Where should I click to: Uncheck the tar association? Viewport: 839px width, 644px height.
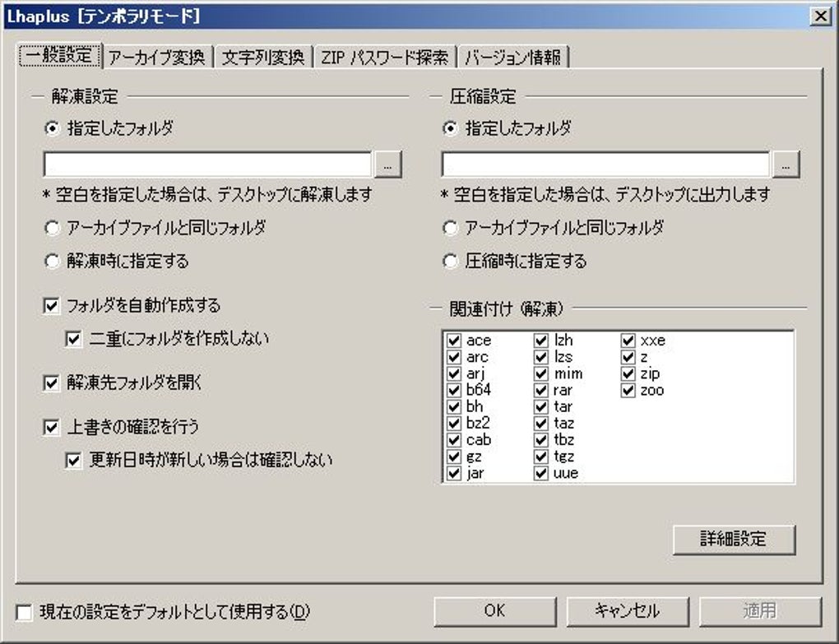tap(541, 407)
